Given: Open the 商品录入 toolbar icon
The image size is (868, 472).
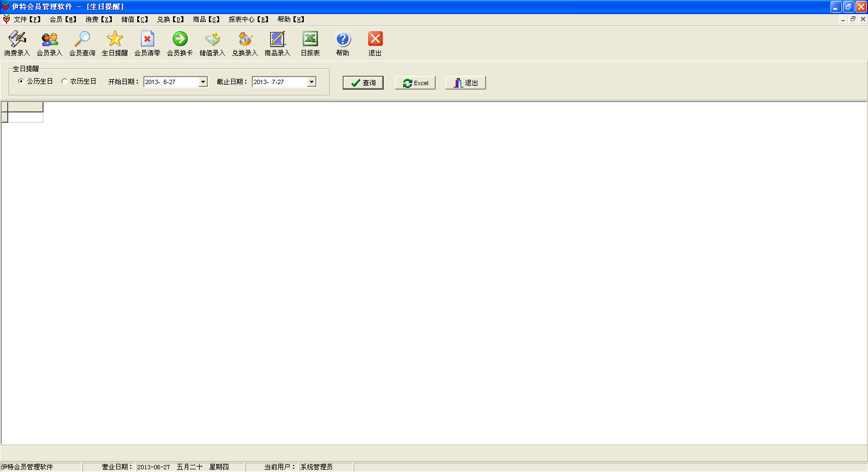Looking at the screenshot, I should pyautogui.click(x=277, y=43).
